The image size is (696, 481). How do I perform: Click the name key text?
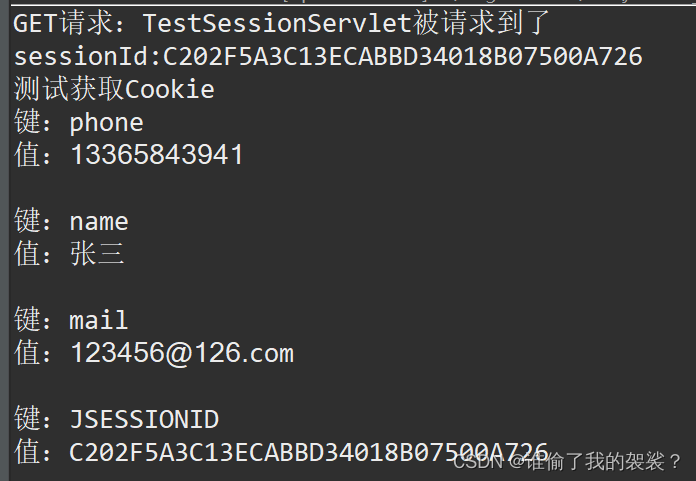99,221
